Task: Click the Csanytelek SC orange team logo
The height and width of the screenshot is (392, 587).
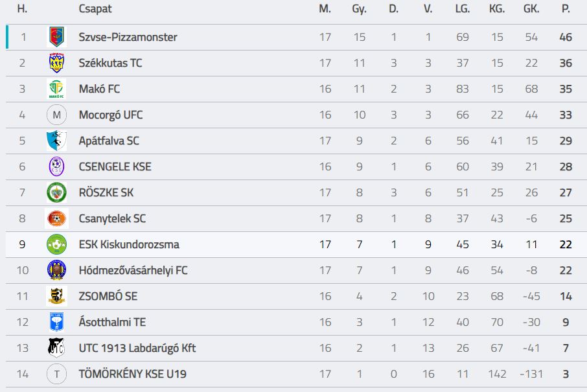Action: click(x=56, y=218)
